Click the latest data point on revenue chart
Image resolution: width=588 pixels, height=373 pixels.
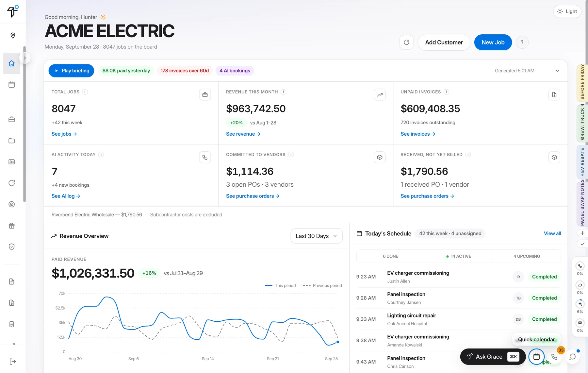338,342
